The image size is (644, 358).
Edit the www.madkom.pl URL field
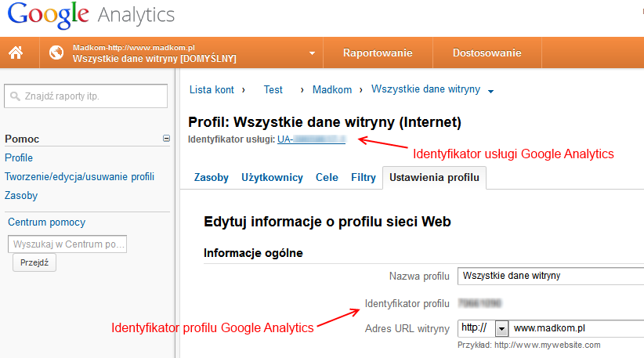coord(577,328)
